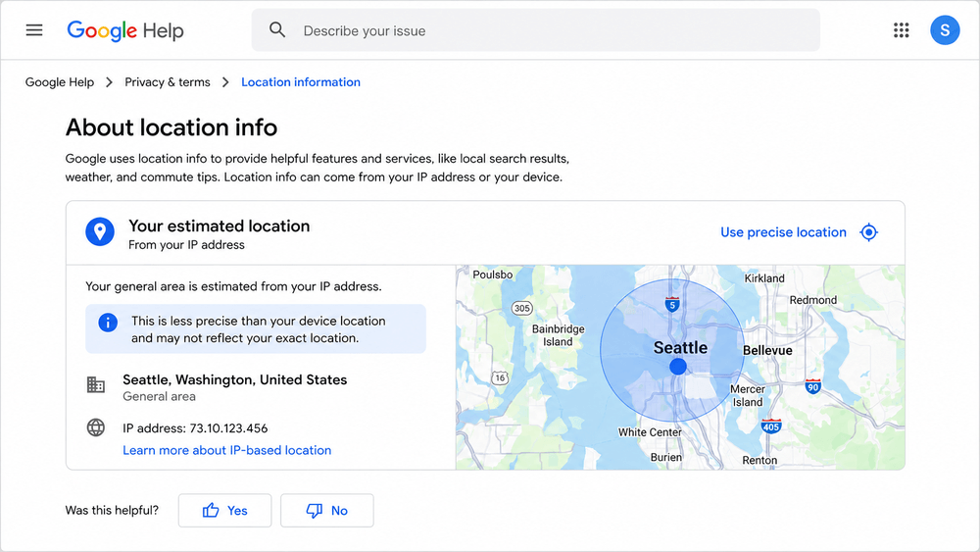This screenshot has width=980, height=552.
Task: Click Kirkland label on the map
Action: 764,278
